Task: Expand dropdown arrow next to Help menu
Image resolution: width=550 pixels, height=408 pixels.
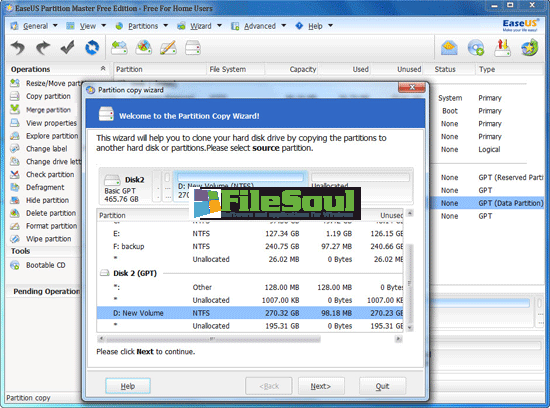Action: [x=330, y=26]
